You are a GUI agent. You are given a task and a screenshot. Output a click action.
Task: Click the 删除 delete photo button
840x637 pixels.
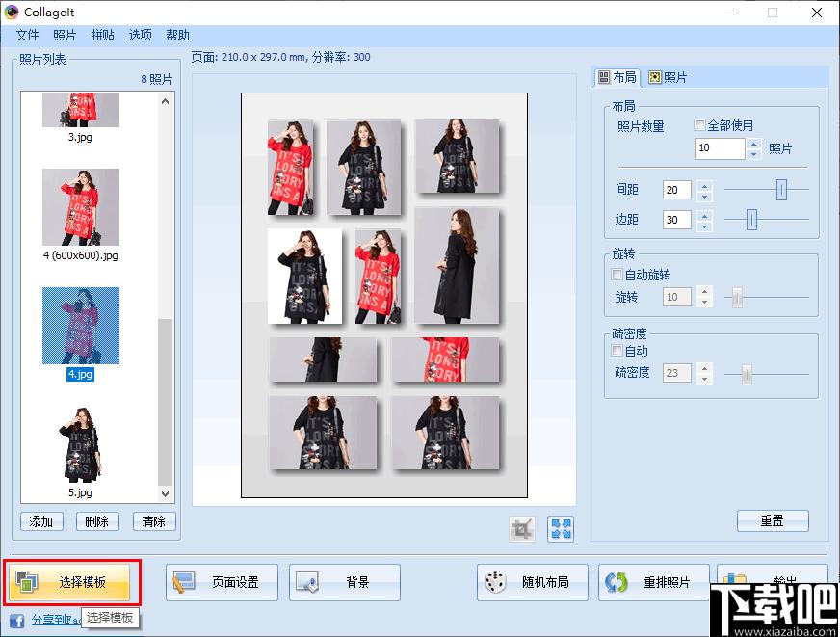pyautogui.click(x=97, y=521)
